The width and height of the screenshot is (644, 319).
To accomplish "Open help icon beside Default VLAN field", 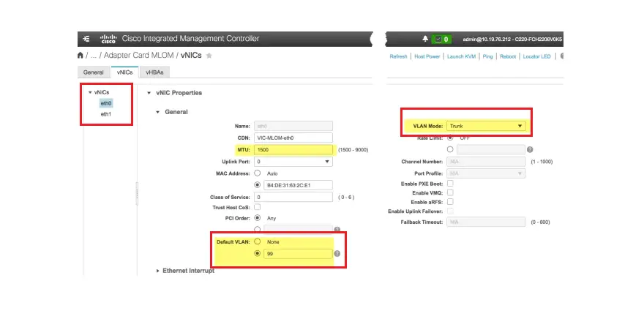I will [337, 254].
